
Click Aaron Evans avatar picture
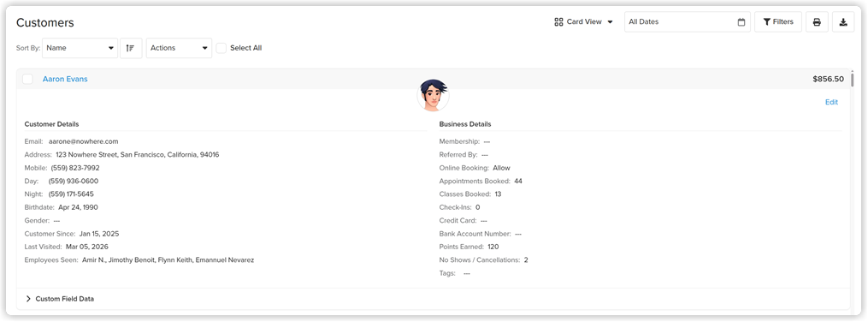pyautogui.click(x=433, y=95)
